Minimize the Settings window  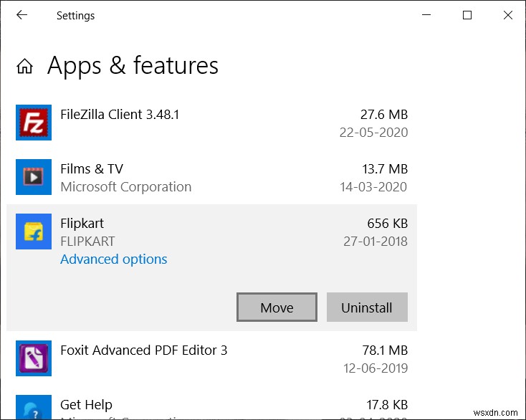(427, 15)
